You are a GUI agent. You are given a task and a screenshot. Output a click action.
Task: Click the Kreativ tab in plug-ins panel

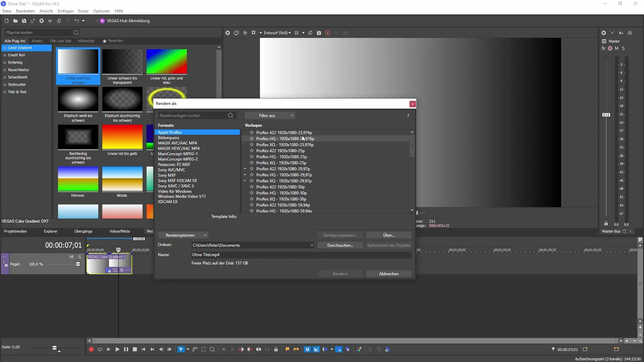click(37, 40)
